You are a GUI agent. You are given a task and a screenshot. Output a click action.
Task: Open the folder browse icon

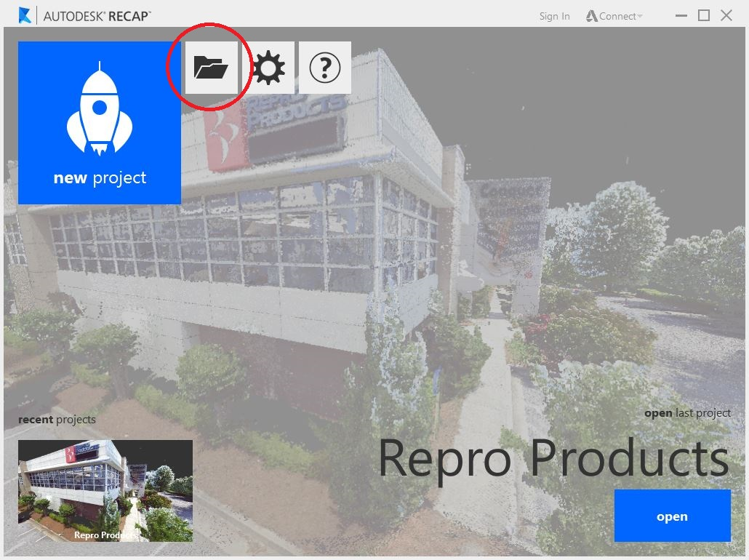click(x=211, y=68)
